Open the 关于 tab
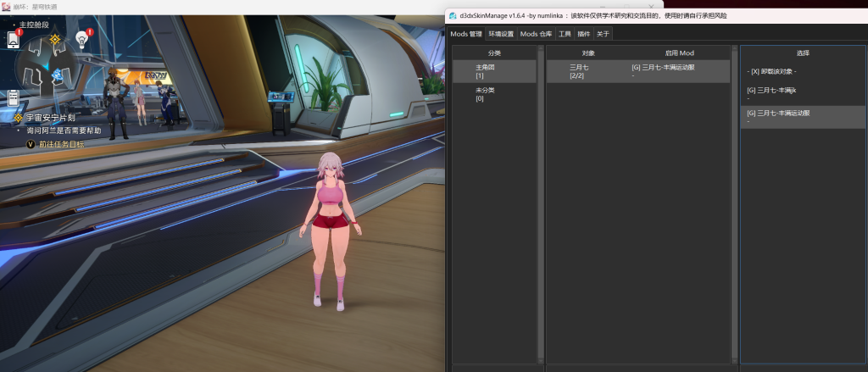868x372 pixels. click(603, 34)
